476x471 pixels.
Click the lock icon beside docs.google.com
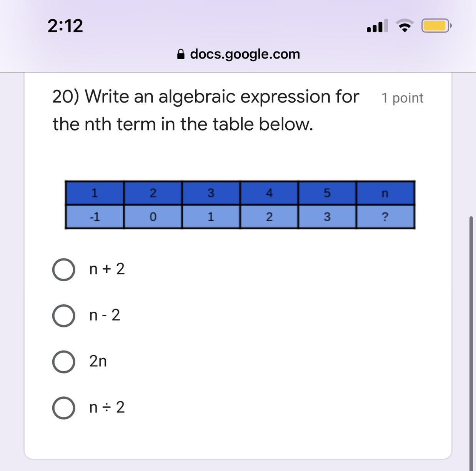pyautogui.click(x=181, y=54)
